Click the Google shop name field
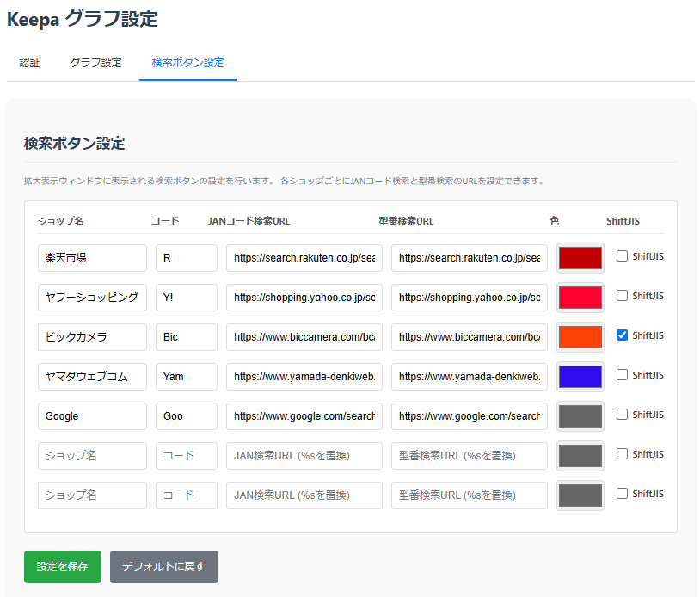The height and width of the screenshot is (597, 700). pyautogui.click(x=92, y=416)
